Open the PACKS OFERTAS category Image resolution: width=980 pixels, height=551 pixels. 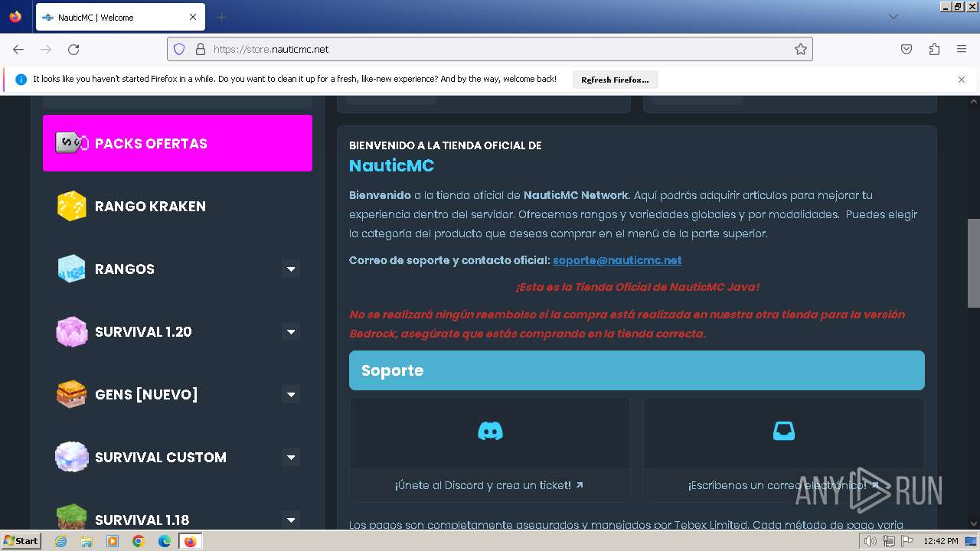click(177, 143)
